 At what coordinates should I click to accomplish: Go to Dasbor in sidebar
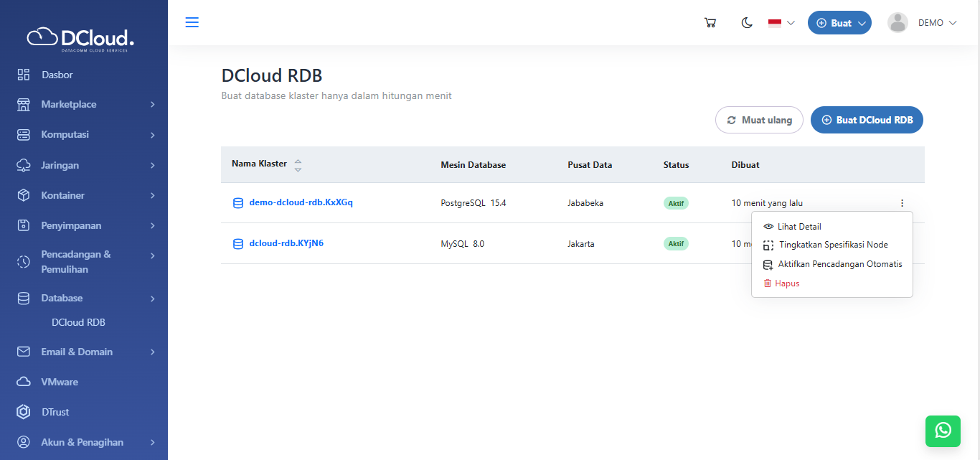coord(57,75)
